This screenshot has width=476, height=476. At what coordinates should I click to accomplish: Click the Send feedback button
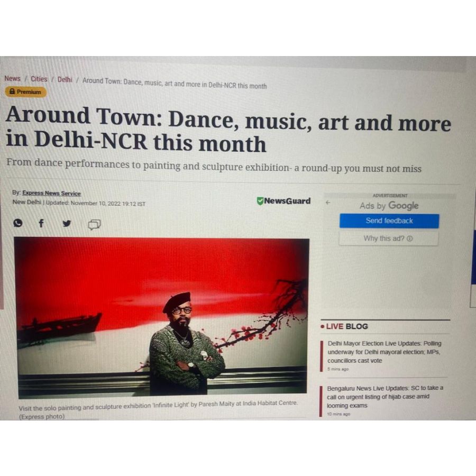pos(389,221)
